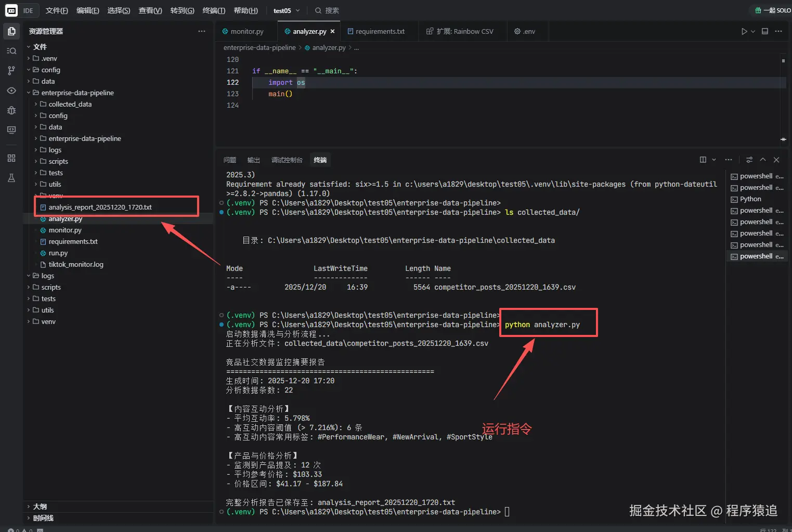This screenshot has width=792, height=532.
Task: Open the 选择(S) menu
Action: tap(119, 10)
